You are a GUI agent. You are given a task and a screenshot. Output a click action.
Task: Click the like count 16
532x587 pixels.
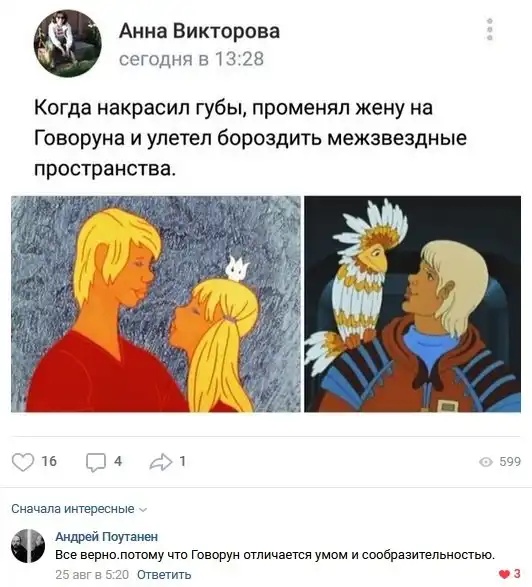coord(49,461)
